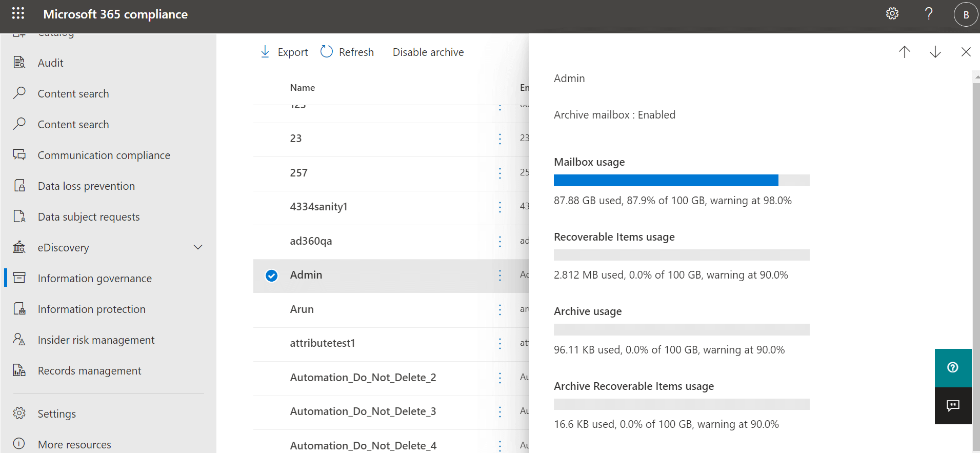Go to next item with down arrow

[935, 52]
